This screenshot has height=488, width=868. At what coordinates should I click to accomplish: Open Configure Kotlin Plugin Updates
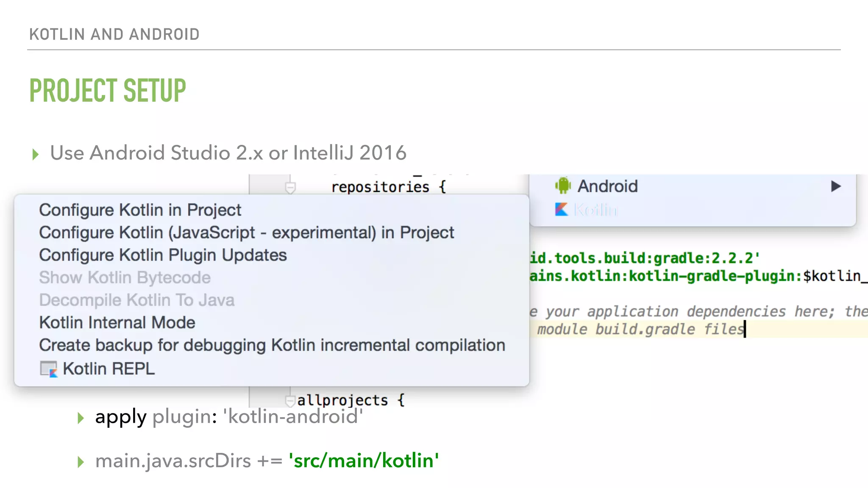tap(163, 255)
